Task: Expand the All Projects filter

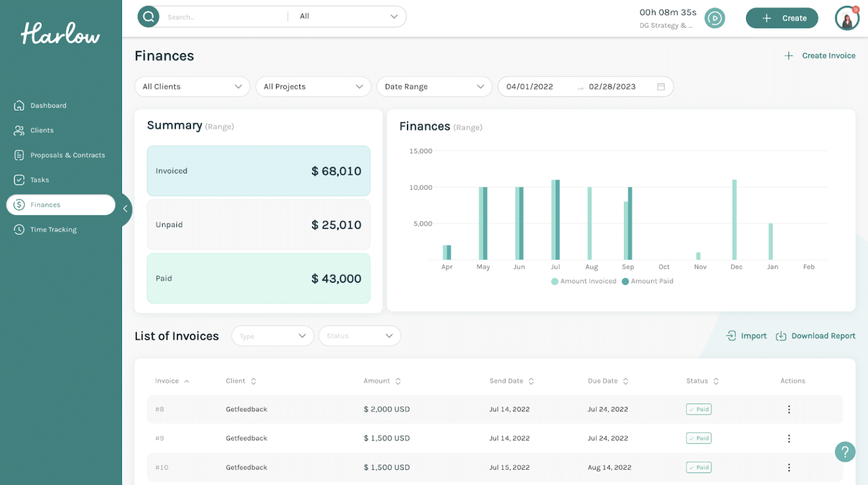Action: [313, 86]
